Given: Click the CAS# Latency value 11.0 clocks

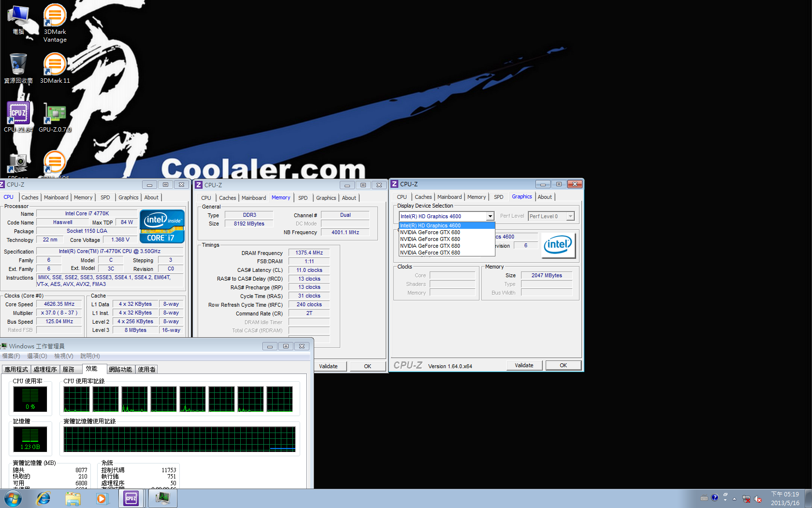Looking at the screenshot, I should click(x=309, y=270).
